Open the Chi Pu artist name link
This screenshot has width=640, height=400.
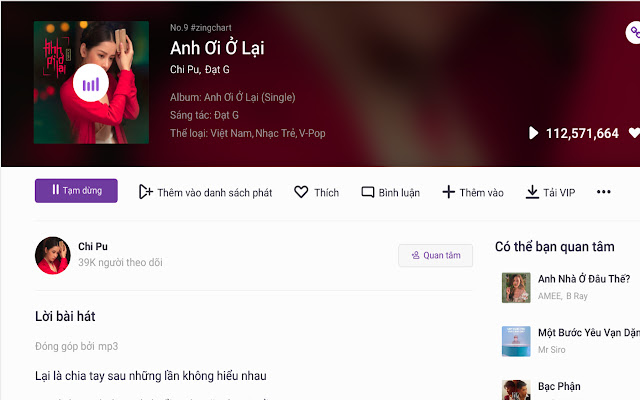[93, 247]
